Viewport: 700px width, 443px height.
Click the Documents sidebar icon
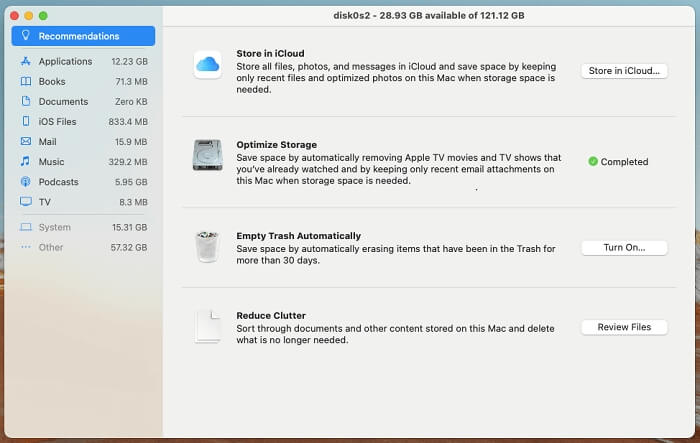[x=26, y=101]
